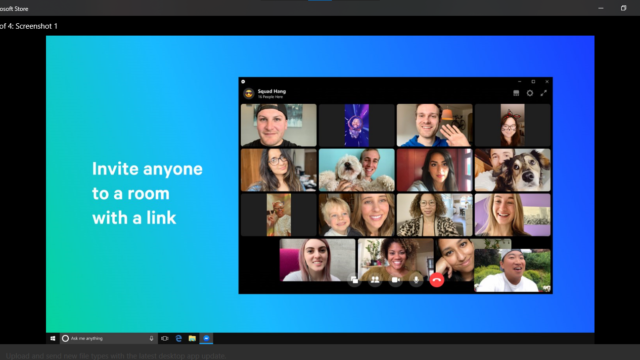Select video tile of woman in leopard print top

coord(435,215)
